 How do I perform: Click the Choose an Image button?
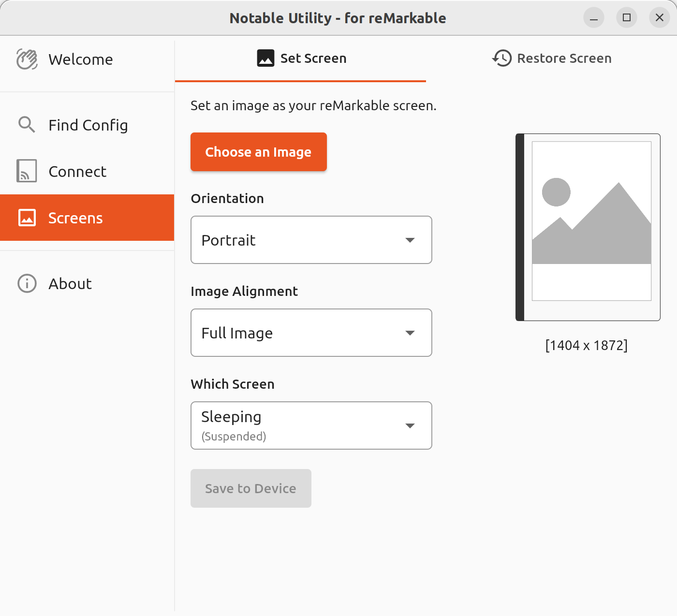tap(258, 152)
